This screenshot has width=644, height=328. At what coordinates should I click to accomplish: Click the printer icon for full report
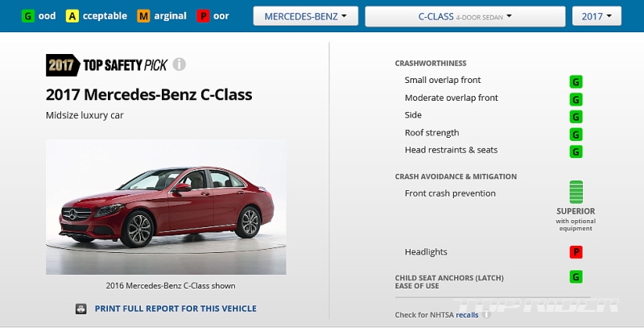[x=81, y=309]
